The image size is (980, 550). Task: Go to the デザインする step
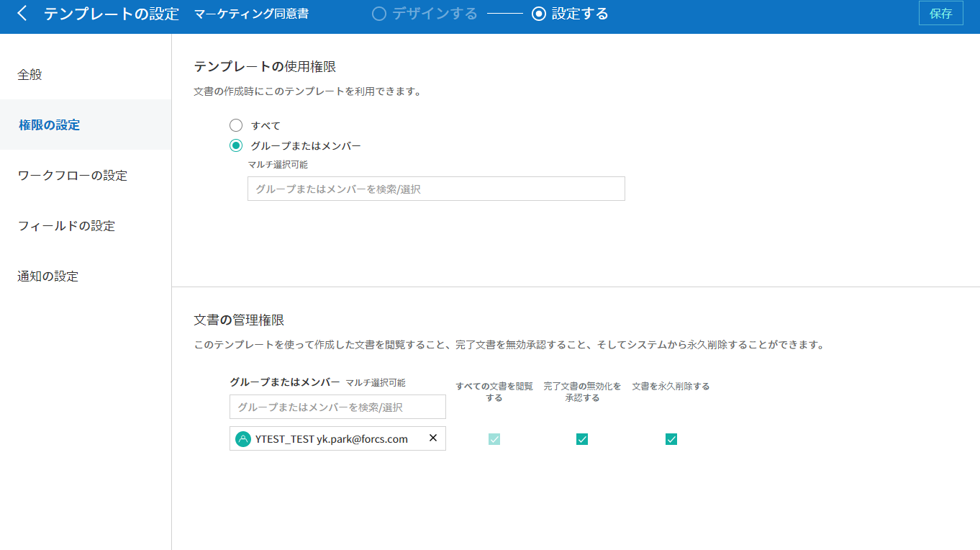point(425,14)
